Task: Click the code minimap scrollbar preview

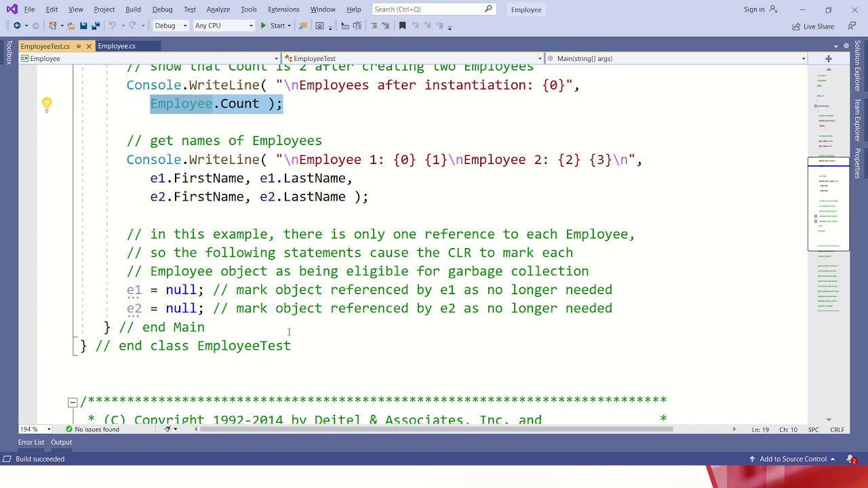Action: 828,204
